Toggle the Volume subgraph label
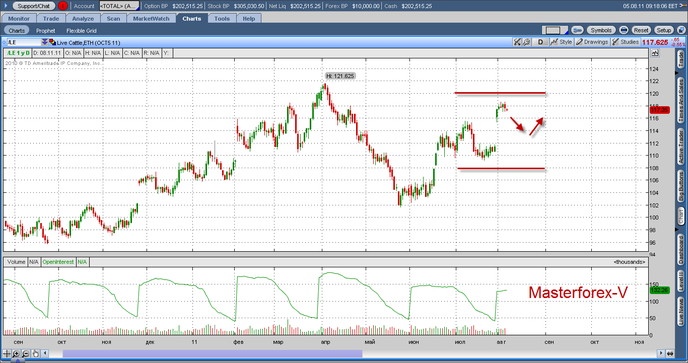The image size is (688, 363). point(16,262)
